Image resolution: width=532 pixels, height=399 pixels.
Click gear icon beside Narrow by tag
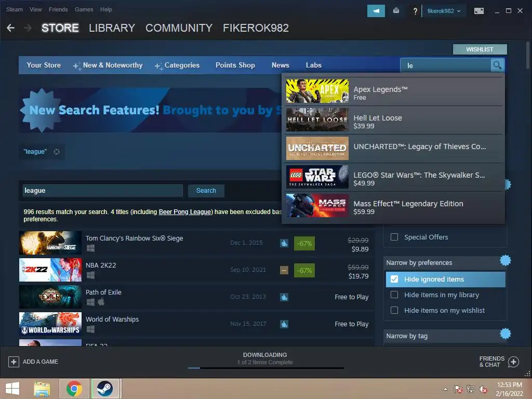click(x=505, y=334)
